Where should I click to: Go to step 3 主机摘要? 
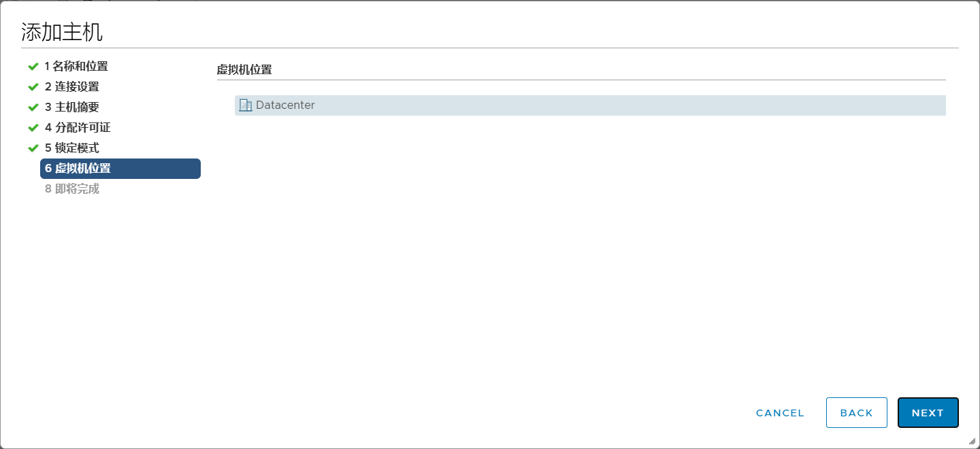[x=72, y=107]
